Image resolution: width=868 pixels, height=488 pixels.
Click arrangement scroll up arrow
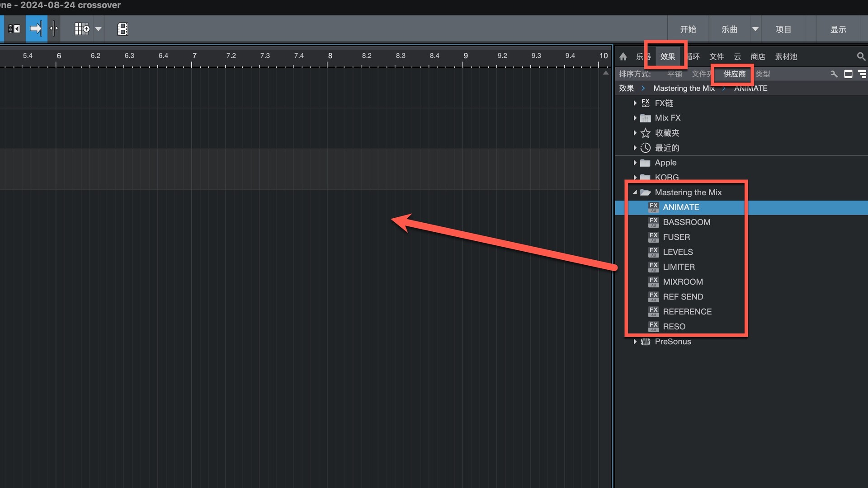tap(606, 73)
